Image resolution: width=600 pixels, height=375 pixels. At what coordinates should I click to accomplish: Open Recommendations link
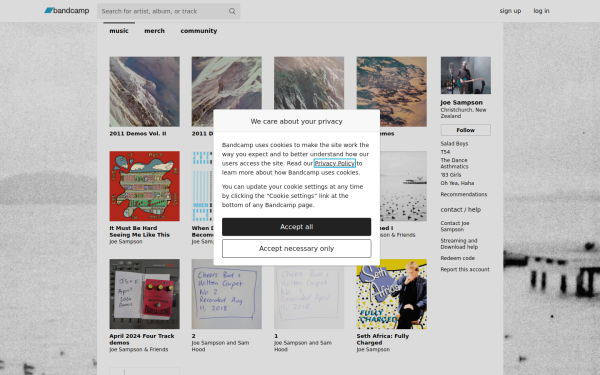[464, 194]
